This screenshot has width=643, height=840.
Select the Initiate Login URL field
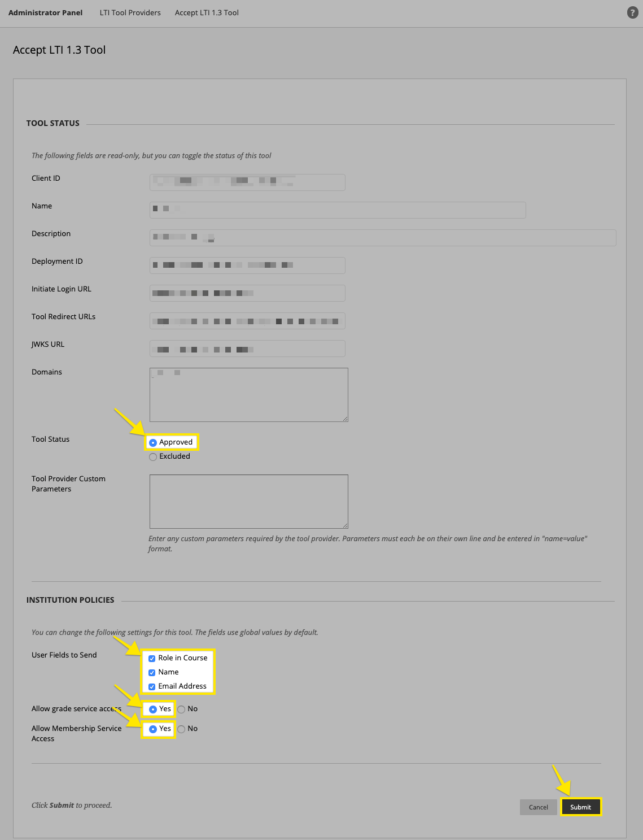(247, 293)
